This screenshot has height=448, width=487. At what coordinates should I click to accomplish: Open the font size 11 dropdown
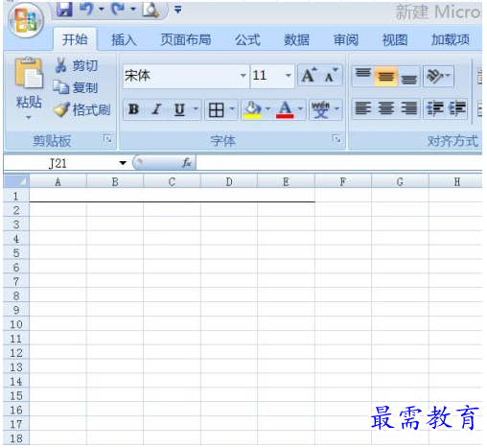(x=289, y=76)
